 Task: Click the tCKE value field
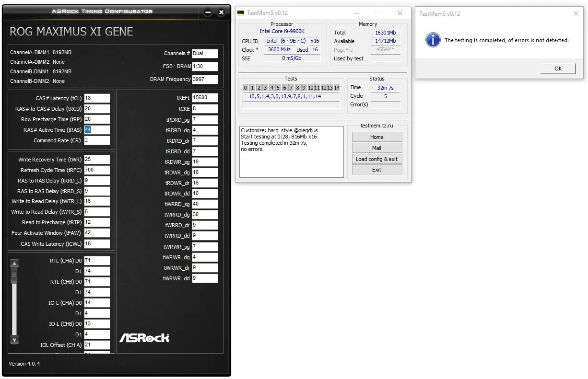point(205,109)
